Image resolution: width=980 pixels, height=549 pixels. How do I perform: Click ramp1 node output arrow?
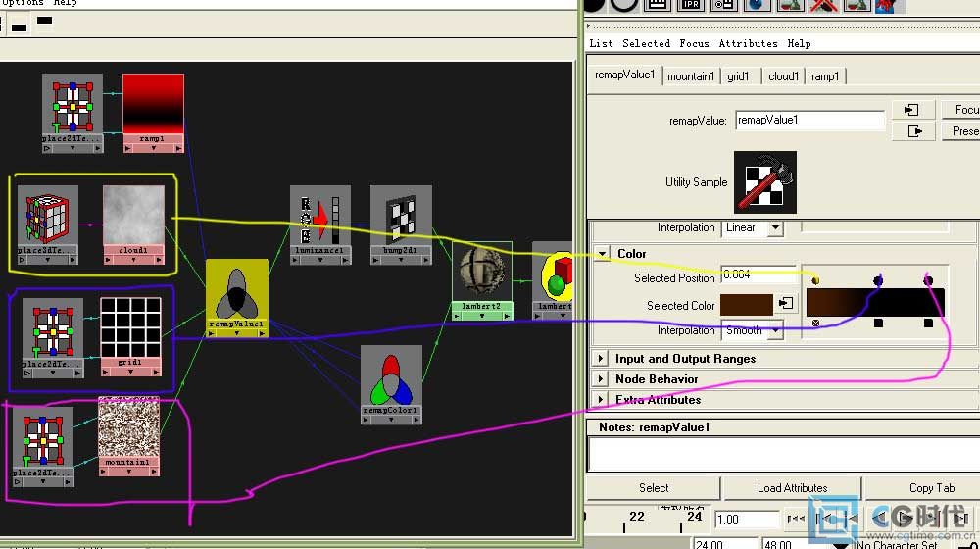coord(178,148)
